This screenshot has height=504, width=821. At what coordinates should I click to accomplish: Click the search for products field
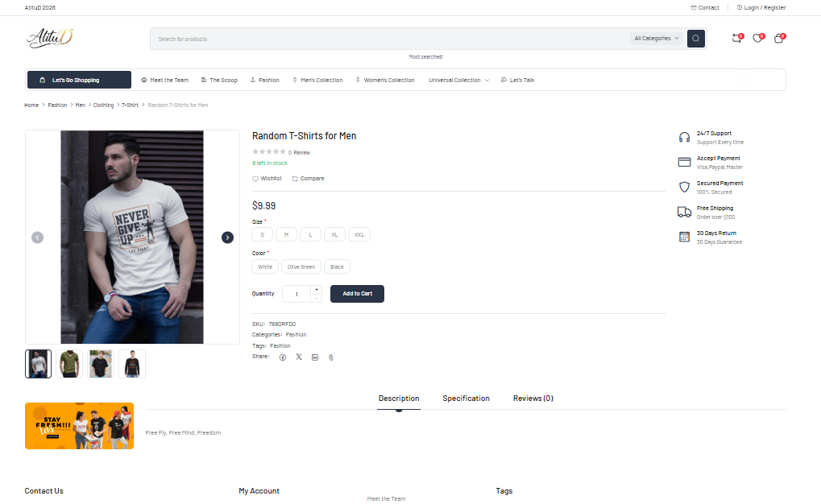pyautogui.click(x=390, y=39)
